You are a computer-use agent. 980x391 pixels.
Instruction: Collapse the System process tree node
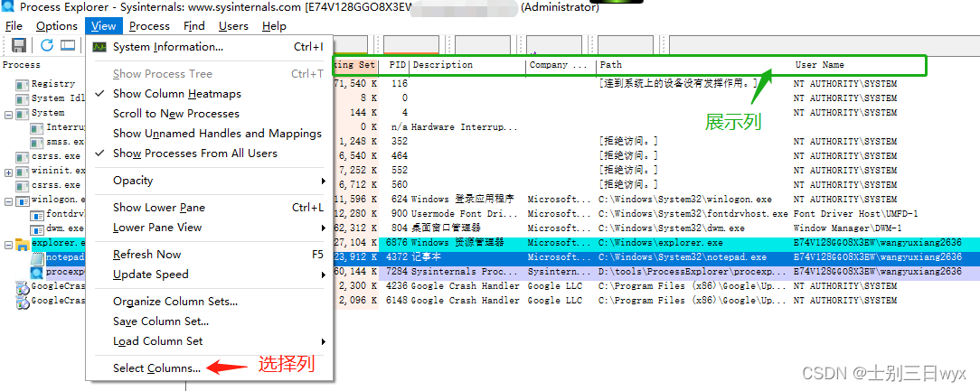8,115
